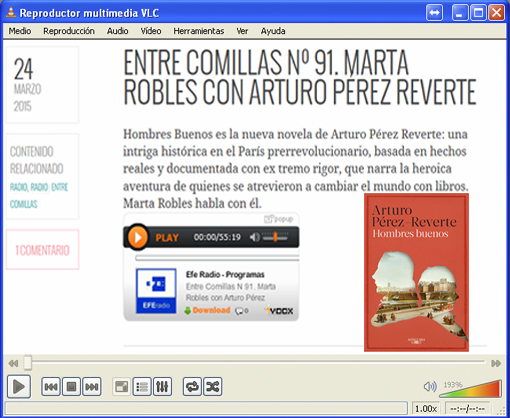The width and height of the screenshot is (510, 418).
Task: Open the Vídeo menu
Action: [x=151, y=31]
